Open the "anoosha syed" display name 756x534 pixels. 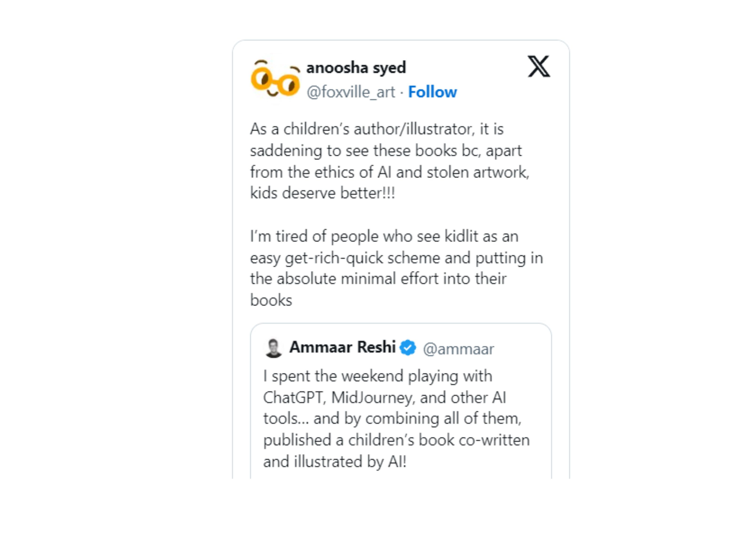(356, 68)
